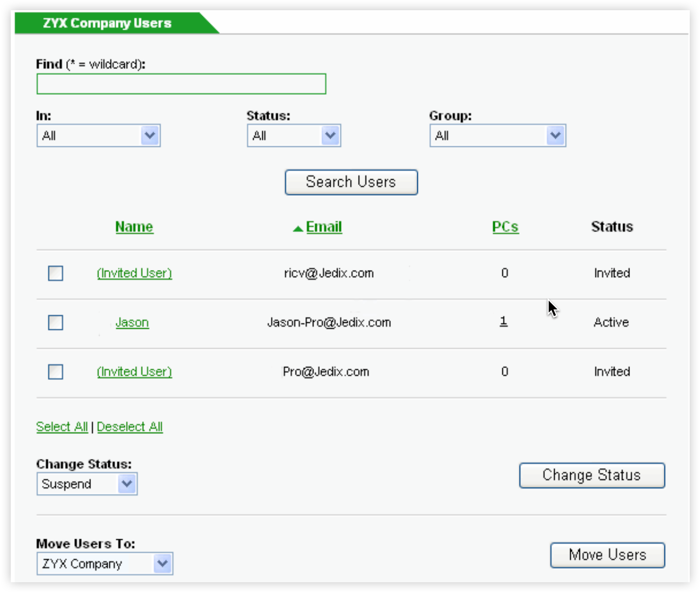Click the 1 link in Jason's PCs column
Screen dimensions: 700x593
click(x=504, y=321)
